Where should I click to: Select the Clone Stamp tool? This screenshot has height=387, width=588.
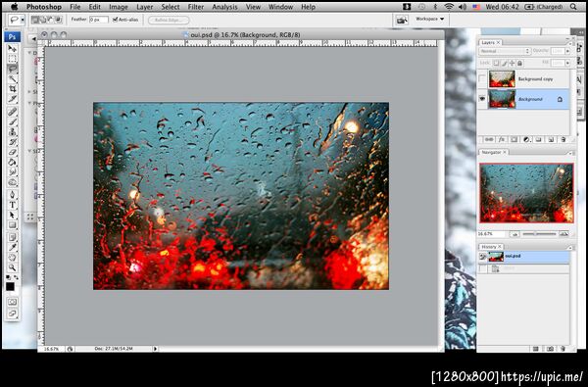[13, 132]
